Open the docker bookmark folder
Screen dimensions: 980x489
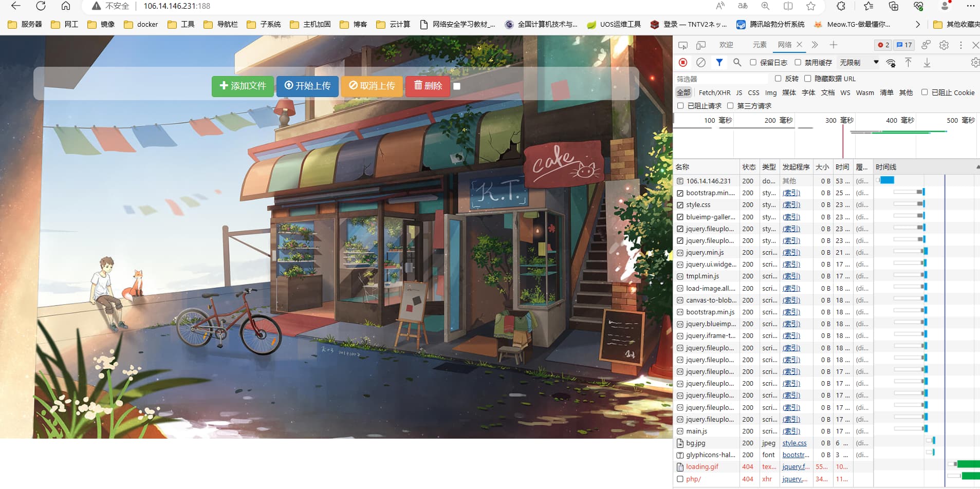tap(141, 24)
